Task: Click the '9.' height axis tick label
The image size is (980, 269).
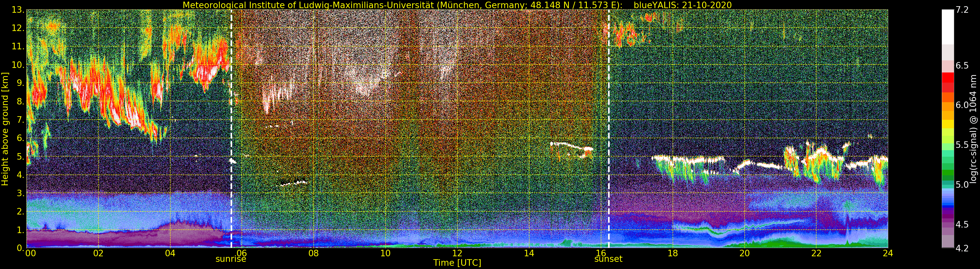Action: point(20,83)
